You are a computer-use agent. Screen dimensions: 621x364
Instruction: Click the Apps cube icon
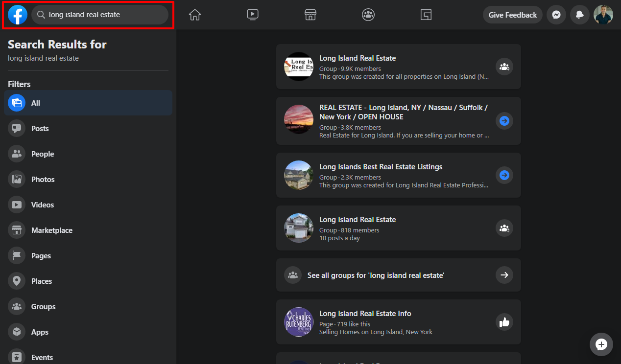(17, 332)
